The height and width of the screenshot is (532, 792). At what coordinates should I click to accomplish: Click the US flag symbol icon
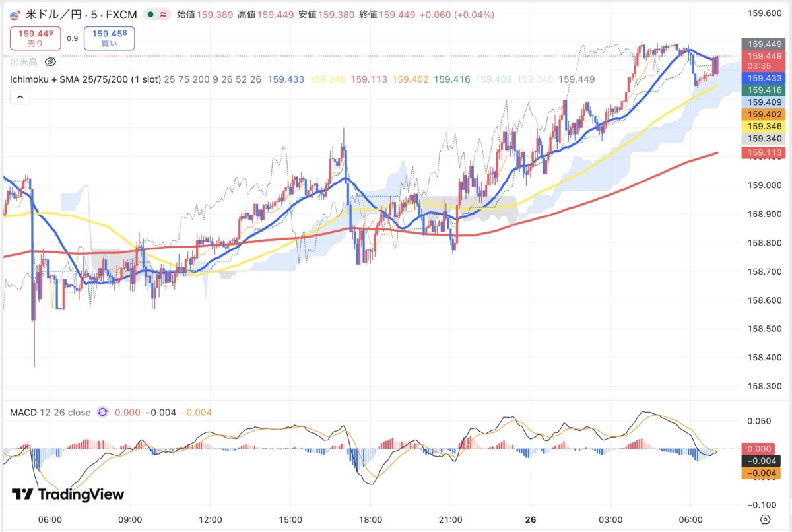(x=16, y=15)
